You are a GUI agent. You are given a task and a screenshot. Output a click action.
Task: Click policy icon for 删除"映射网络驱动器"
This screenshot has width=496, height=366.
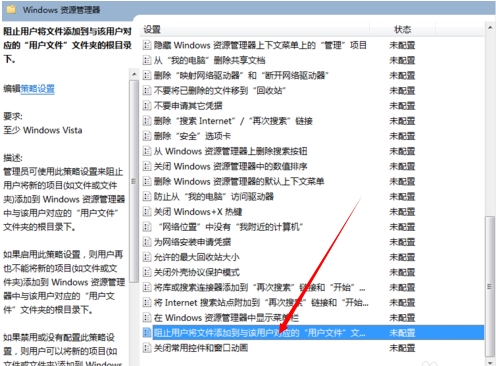[147, 75]
